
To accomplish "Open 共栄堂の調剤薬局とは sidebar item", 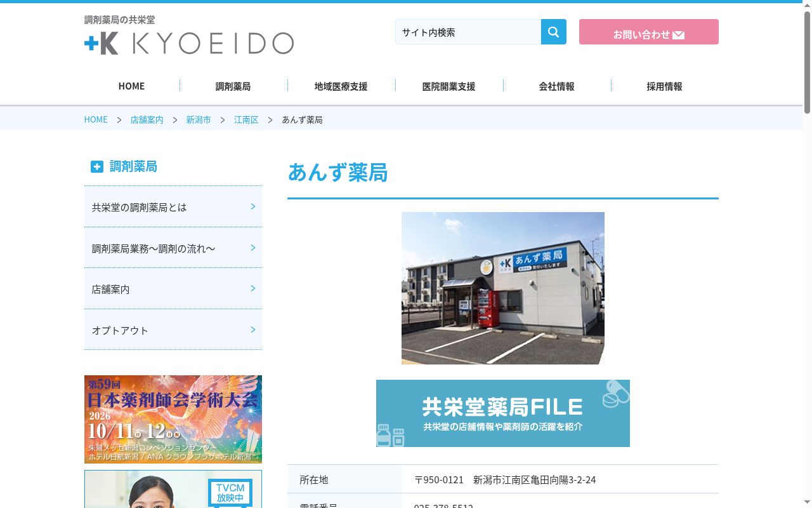I will coord(173,206).
